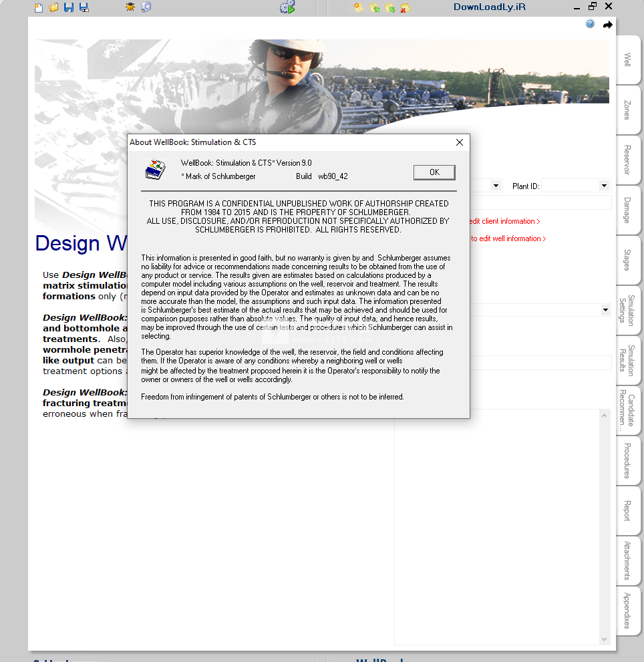The width and height of the screenshot is (644, 662).
Task: Open the Simulation Settings tab
Action: click(628, 311)
